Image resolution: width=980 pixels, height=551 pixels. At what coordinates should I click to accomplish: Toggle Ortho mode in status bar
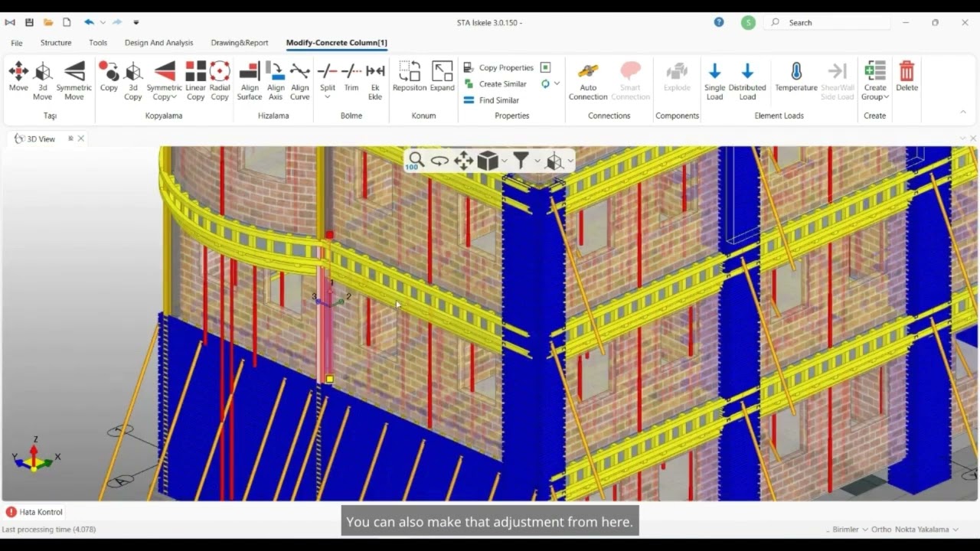881,530
